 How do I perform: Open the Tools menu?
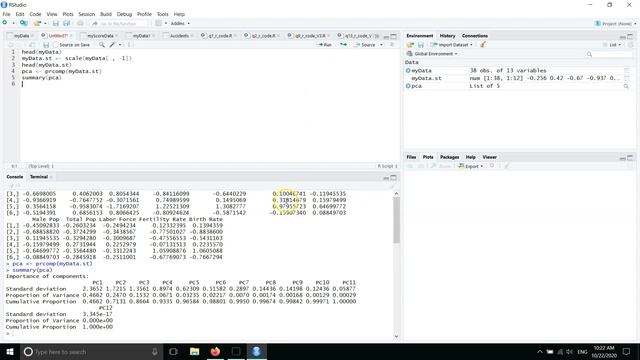tap(162, 14)
